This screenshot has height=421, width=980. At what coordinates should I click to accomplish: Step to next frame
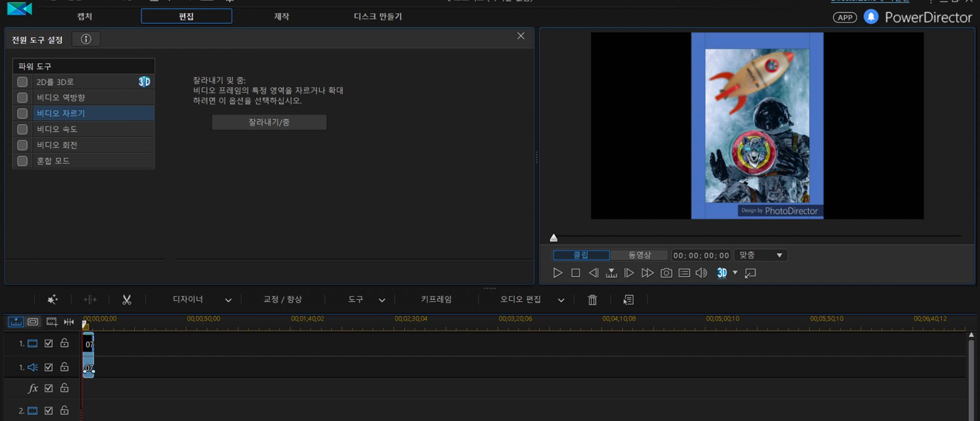(x=629, y=273)
